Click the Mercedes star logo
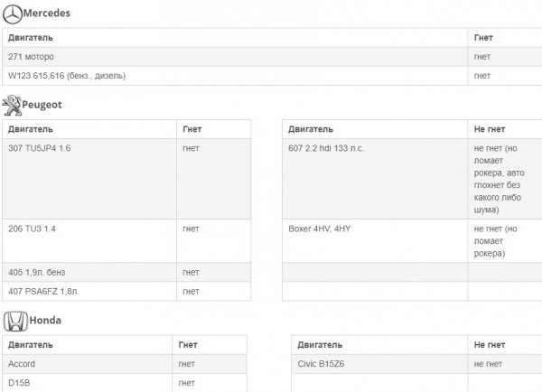The image size is (542, 392). [13, 14]
